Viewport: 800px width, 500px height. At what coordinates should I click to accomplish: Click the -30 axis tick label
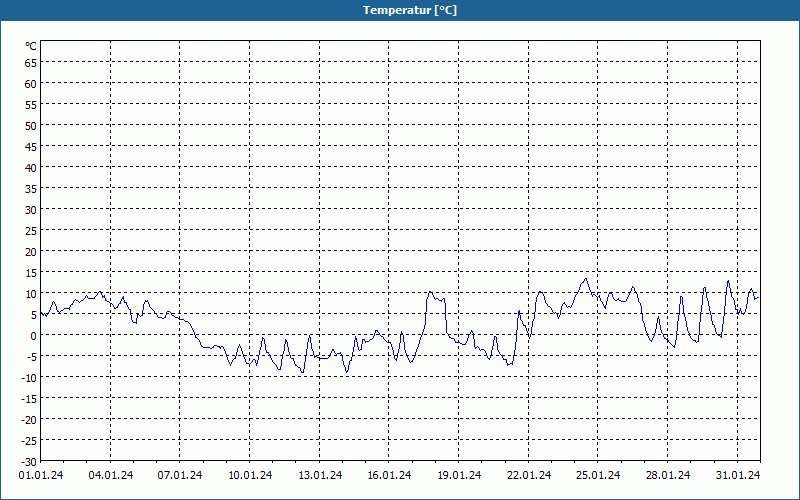coord(29,462)
